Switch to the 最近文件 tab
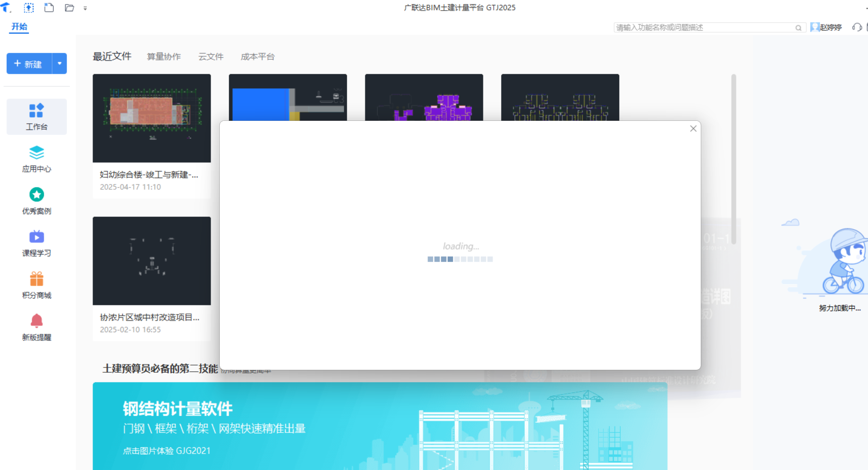The height and width of the screenshot is (470, 868). 112,56
